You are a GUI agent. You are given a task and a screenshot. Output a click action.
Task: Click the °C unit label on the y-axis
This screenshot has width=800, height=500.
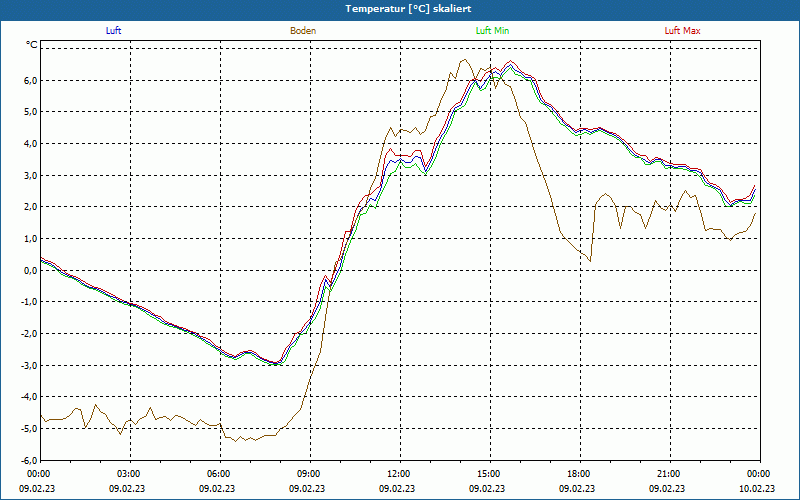click(x=32, y=45)
